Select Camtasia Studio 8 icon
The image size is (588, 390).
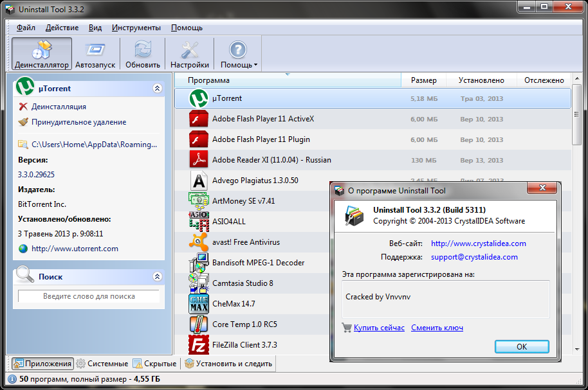click(198, 283)
